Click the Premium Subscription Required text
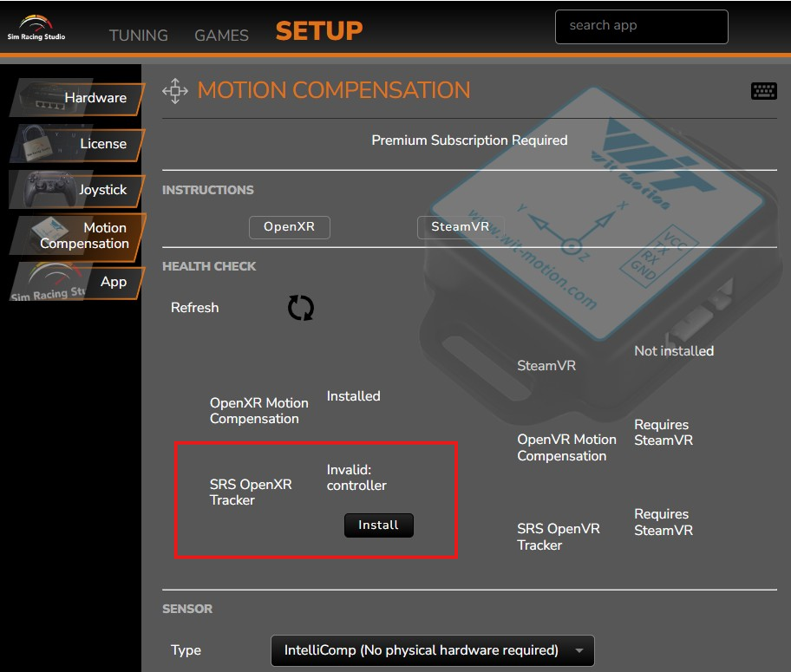The height and width of the screenshot is (672, 791). [469, 140]
